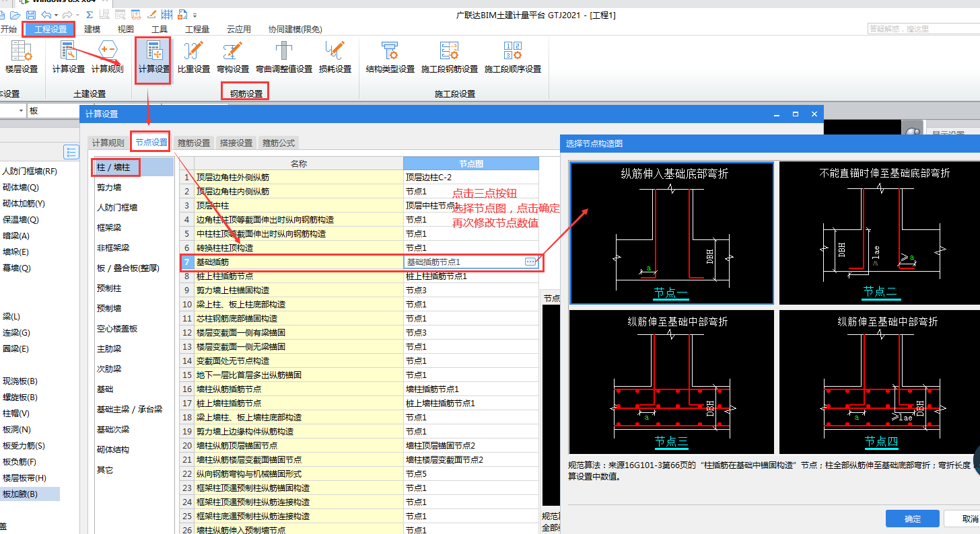Click the 顶层边柱C-2 node cell
The image size is (980, 534).
[x=471, y=178]
